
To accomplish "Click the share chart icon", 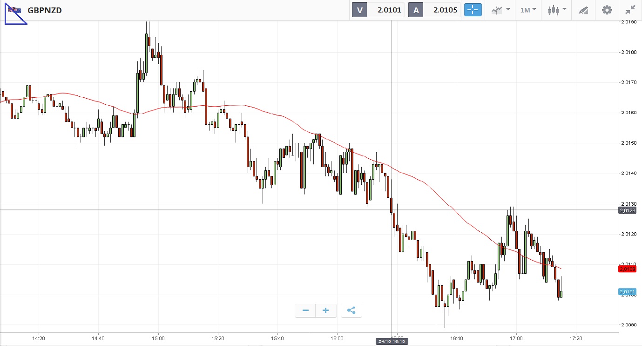I will [x=351, y=310].
